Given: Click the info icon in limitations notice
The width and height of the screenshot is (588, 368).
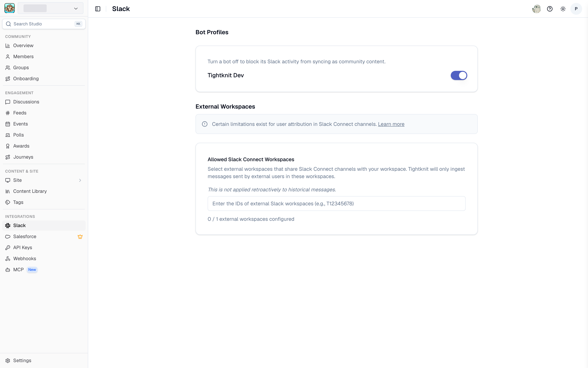Looking at the screenshot, I should point(205,124).
